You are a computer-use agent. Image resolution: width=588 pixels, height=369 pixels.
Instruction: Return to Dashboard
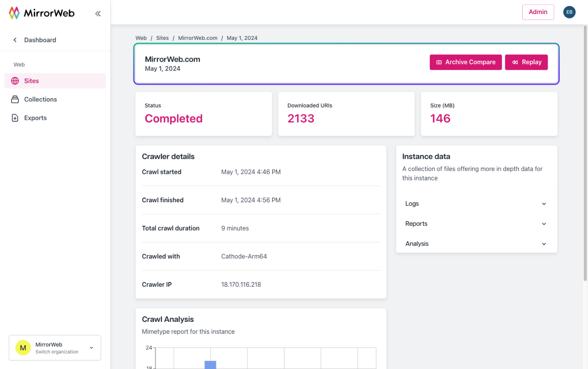pos(40,40)
